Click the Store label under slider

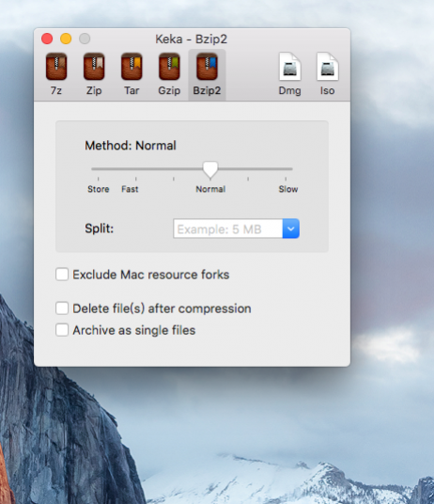click(x=99, y=189)
